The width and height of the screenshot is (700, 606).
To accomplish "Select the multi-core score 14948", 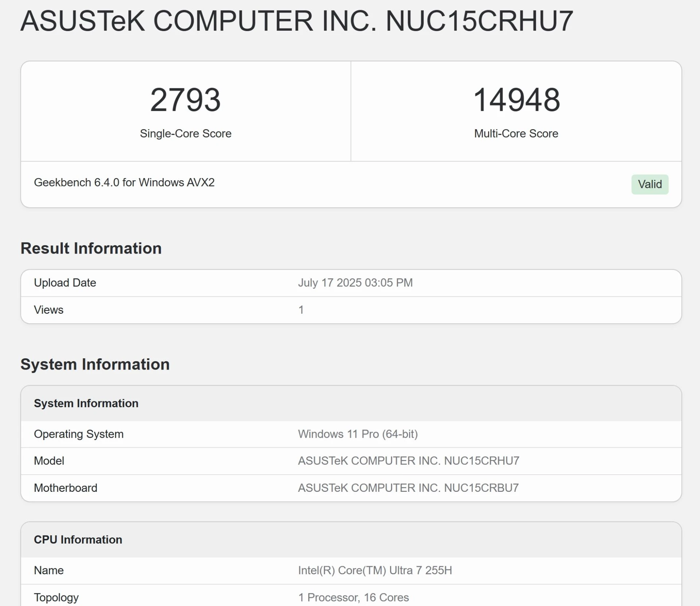I will (x=516, y=100).
